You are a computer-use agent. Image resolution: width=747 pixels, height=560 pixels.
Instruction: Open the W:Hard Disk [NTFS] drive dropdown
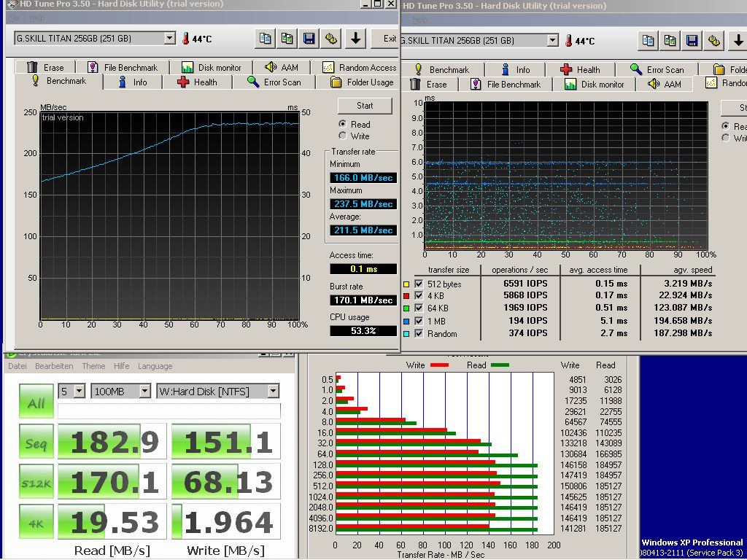(273, 392)
